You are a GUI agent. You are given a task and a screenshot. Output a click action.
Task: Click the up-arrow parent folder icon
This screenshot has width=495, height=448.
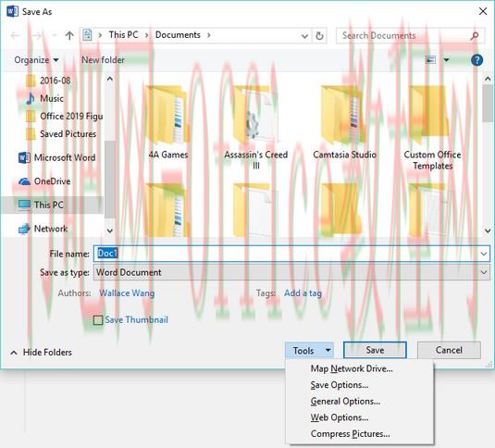(x=69, y=35)
